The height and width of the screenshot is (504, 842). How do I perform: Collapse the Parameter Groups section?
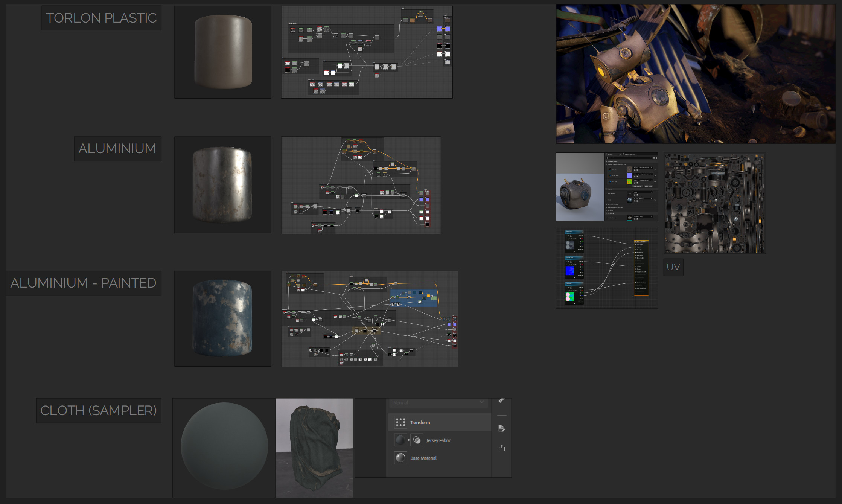tap(606, 161)
